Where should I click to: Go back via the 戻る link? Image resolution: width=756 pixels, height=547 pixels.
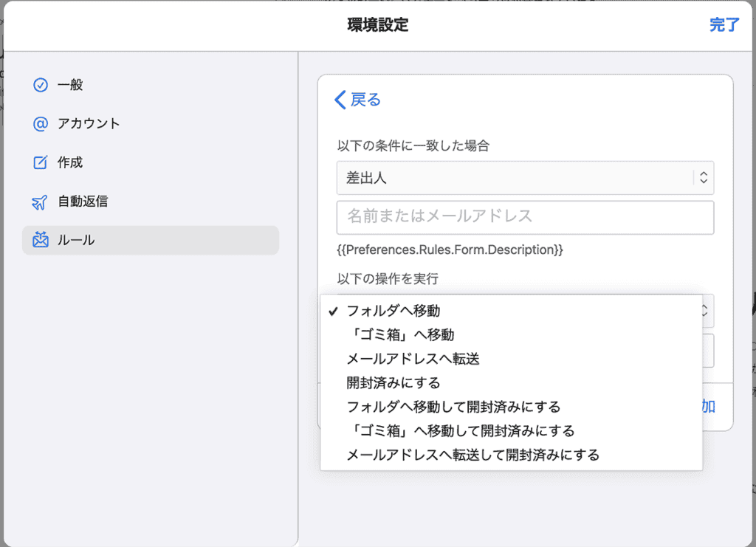point(365,100)
